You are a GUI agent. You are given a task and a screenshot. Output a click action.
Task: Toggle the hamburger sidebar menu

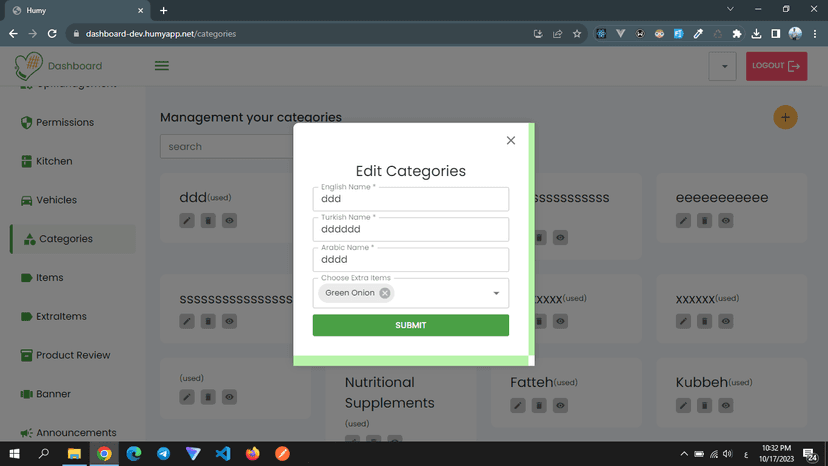coord(162,66)
